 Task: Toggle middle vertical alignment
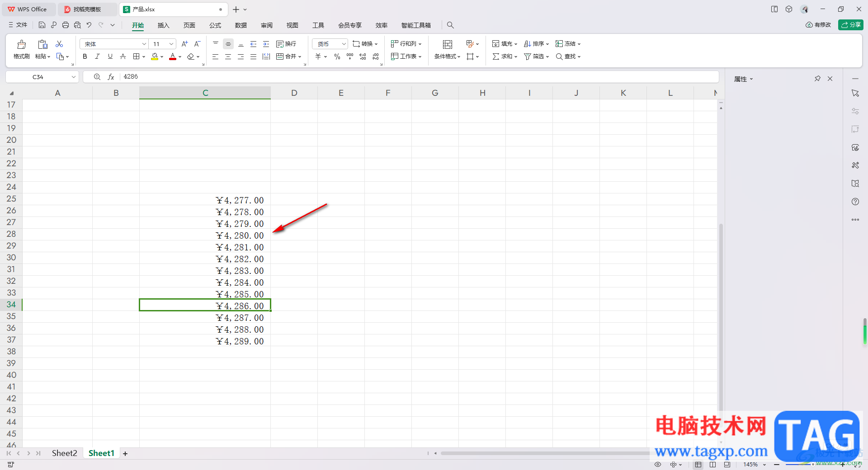click(x=228, y=44)
